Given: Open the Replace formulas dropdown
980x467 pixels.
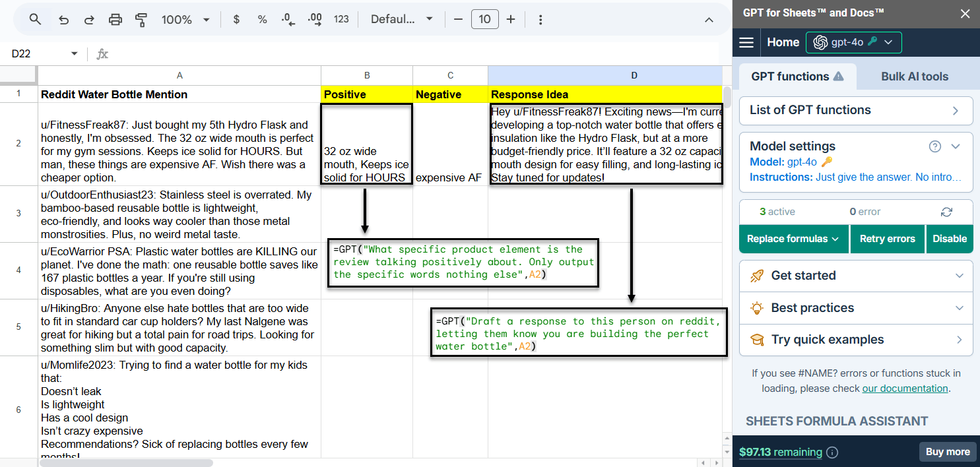Looking at the screenshot, I should point(793,239).
